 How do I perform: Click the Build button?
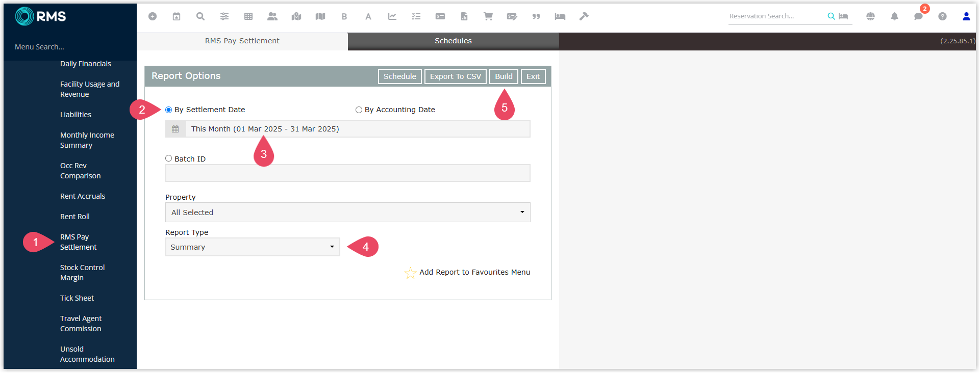(504, 76)
